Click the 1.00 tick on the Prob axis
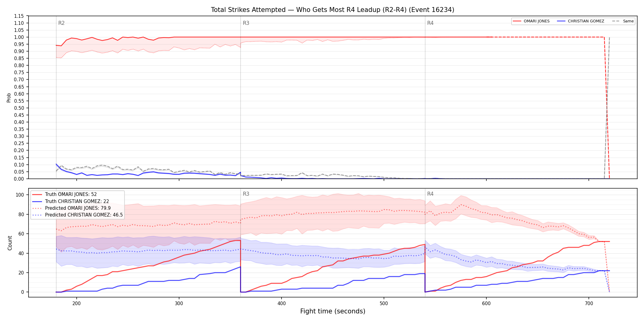The height and width of the screenshot is (322, 644). click(19, 37)
